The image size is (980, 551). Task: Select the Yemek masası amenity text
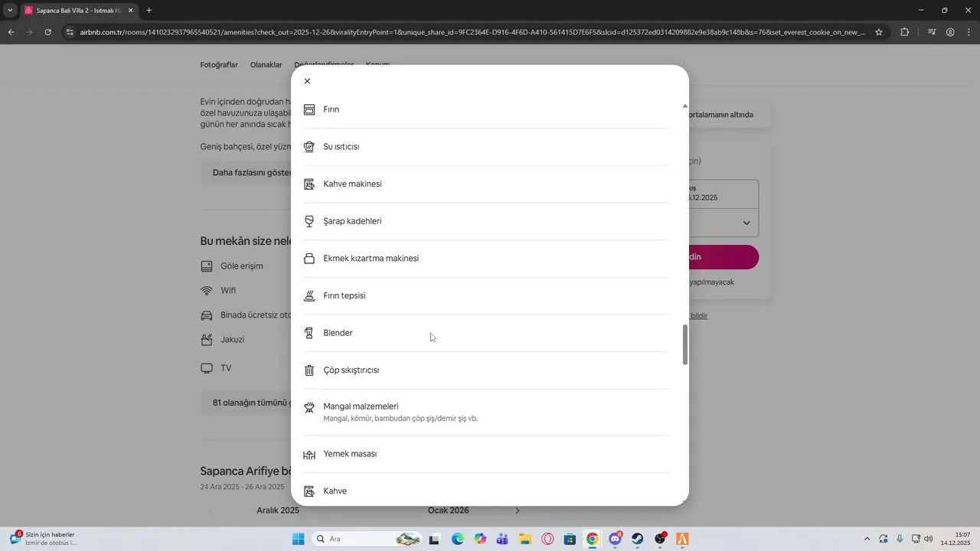click(351, 454)
